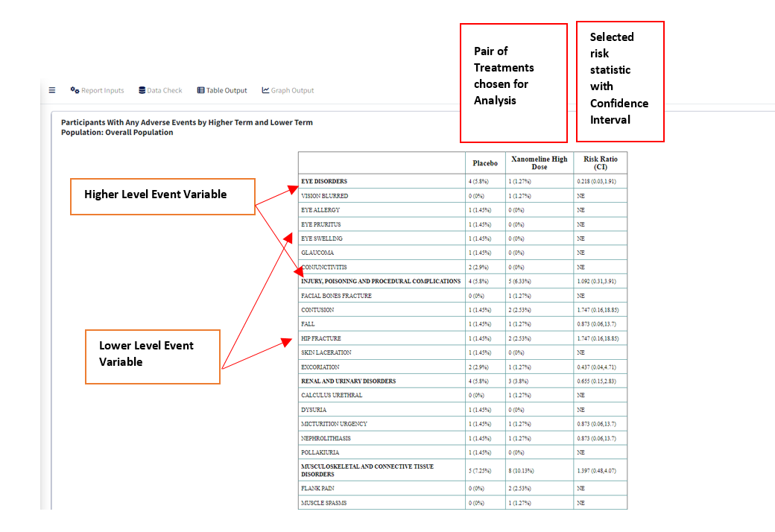Select the EXCORIATION row label
The image size is (775, 532).
pos(320,367)
